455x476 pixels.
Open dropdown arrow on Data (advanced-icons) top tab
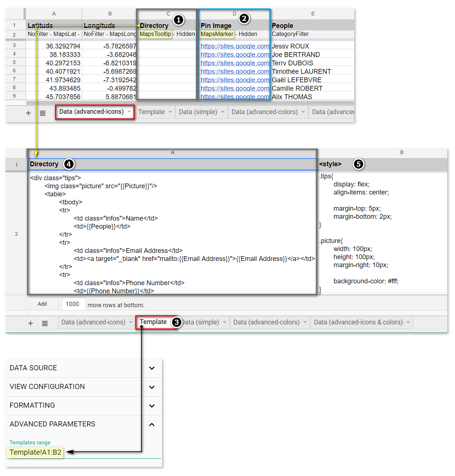[129, 112]
